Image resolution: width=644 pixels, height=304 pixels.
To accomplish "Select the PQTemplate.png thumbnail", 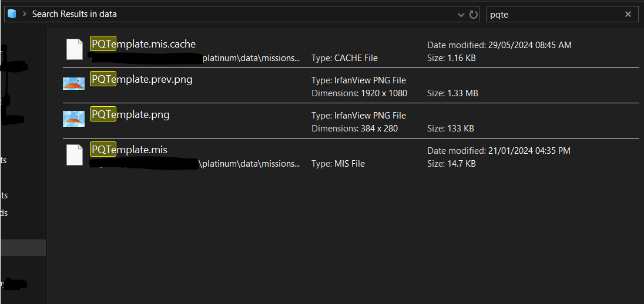I will [x=74, y=119].
